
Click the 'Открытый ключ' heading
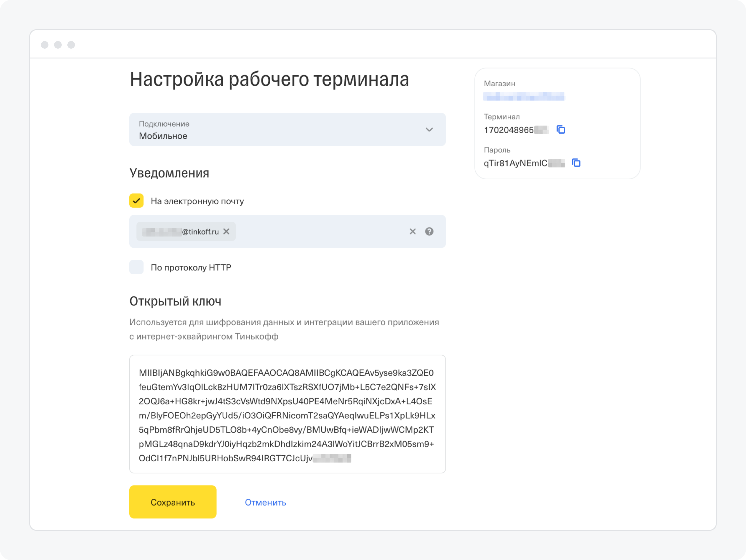tap(175, 301)
